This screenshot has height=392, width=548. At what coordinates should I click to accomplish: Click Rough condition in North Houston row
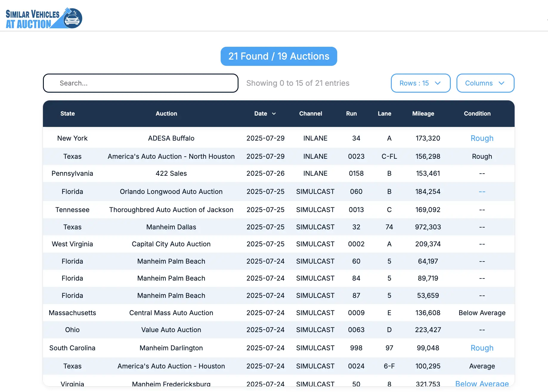pyautogui.click(x=482, y=156)
